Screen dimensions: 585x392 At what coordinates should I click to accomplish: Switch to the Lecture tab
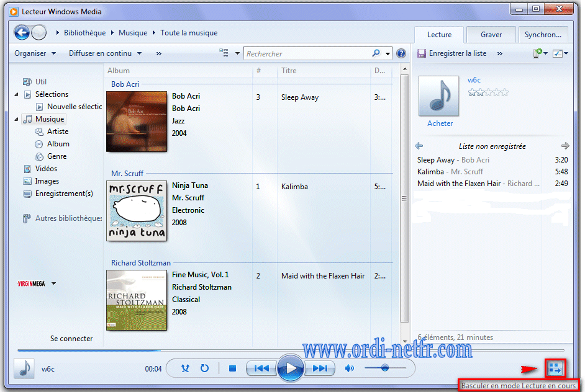click(x=439, y=35)
